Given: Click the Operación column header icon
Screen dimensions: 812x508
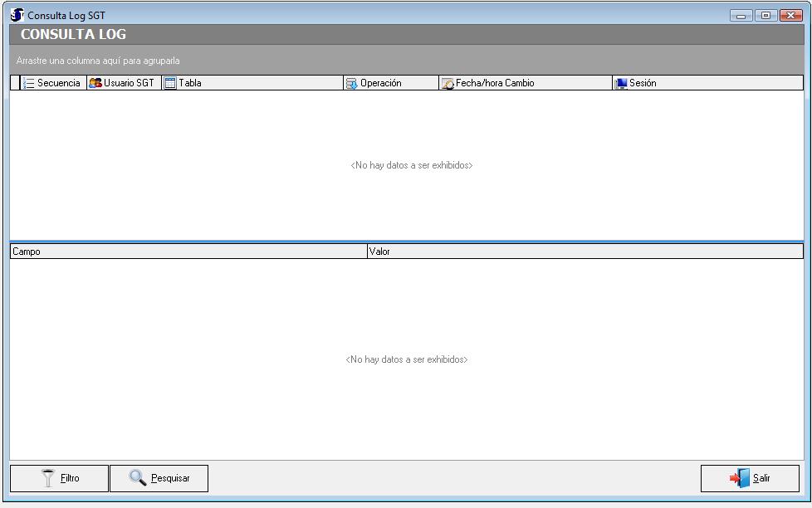Looking at the screenshot, I should click(352, 83).
